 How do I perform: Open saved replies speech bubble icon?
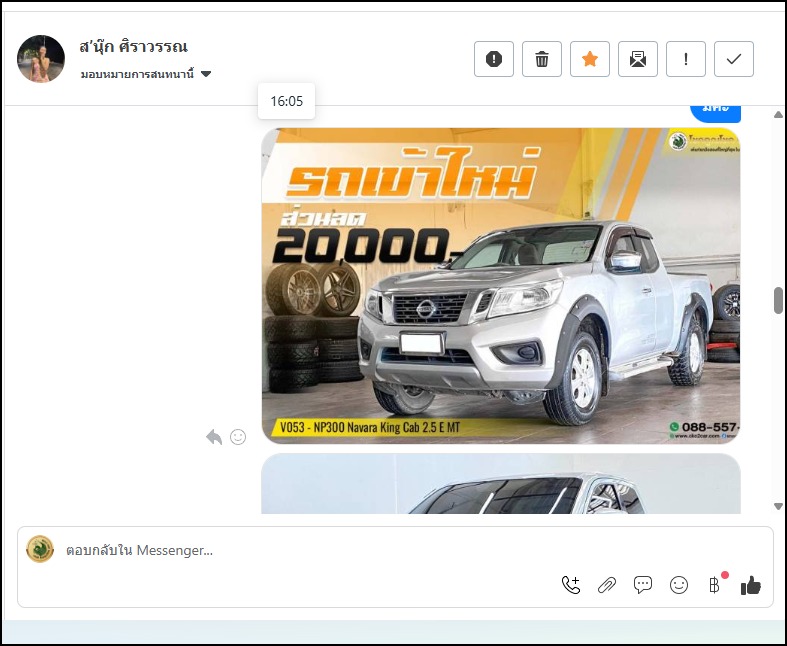point(643,585)
